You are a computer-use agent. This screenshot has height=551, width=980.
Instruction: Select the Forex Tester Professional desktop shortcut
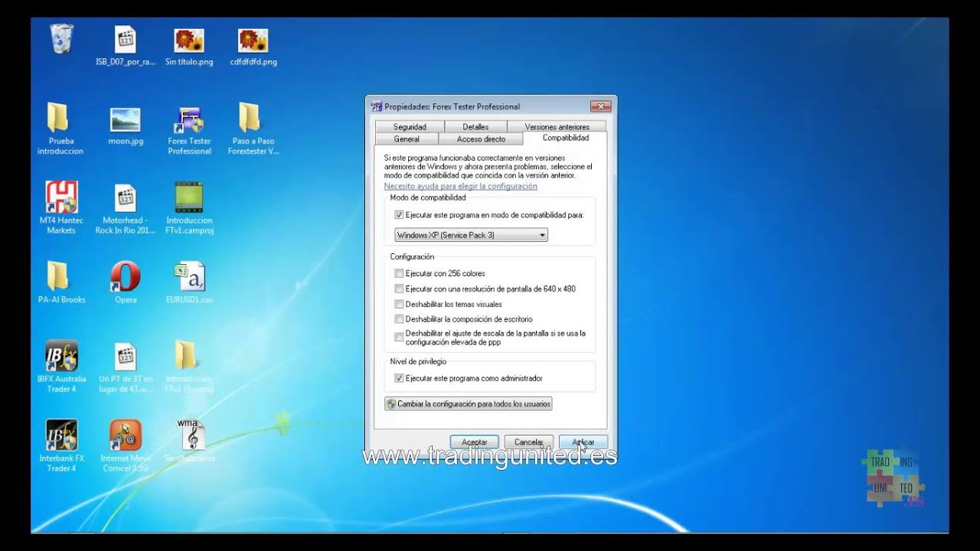(x=189, y=120)
